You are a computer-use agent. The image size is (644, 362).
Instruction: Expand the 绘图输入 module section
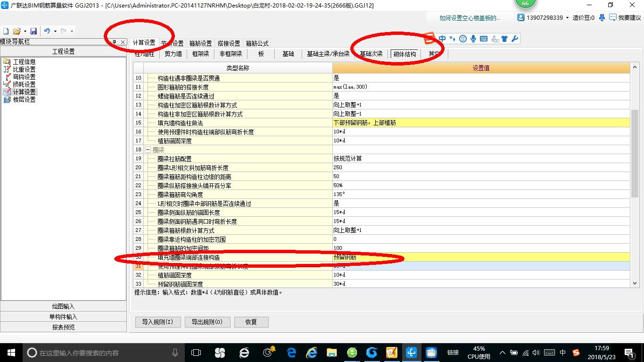[64, 306]
